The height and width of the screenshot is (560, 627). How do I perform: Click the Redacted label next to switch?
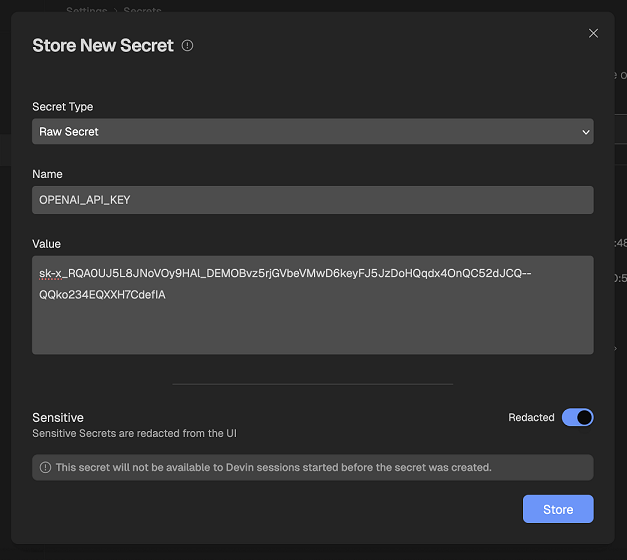531,417
